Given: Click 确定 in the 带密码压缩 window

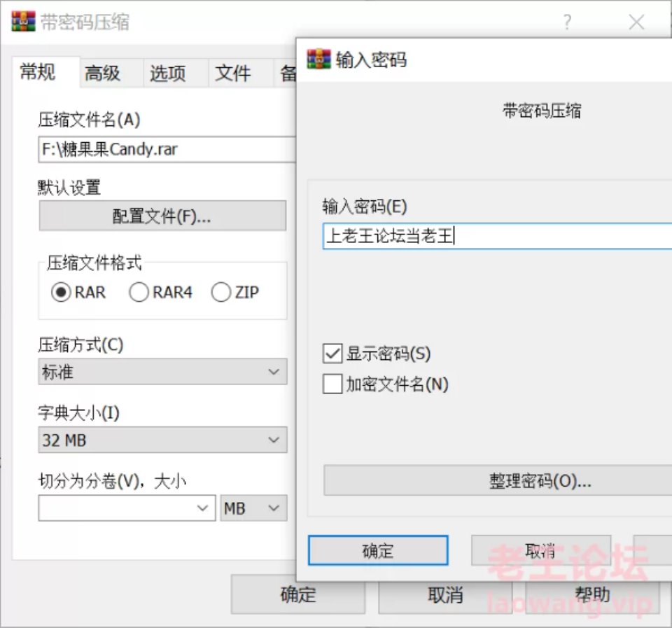Looking at the screenshot, I should 298,595.
